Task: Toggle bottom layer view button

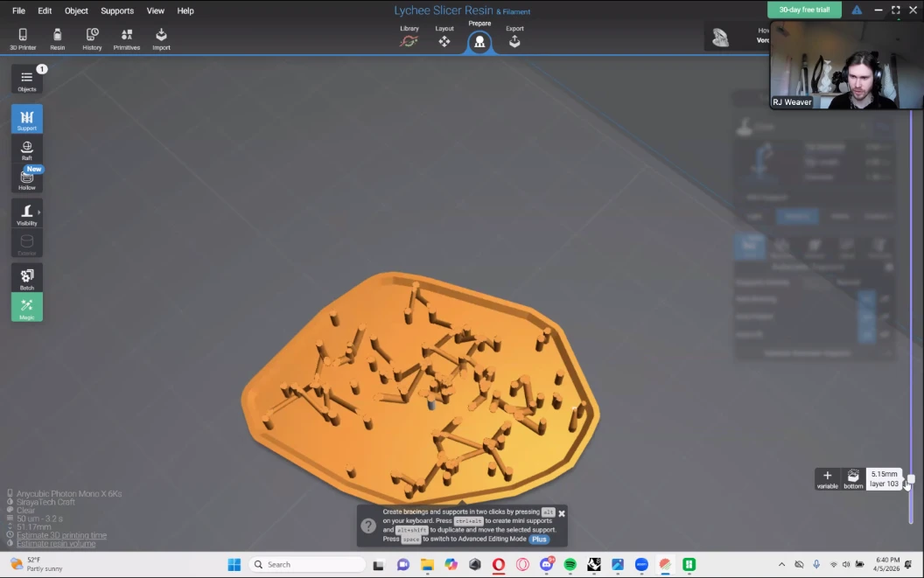Action: tap(853, 478)
